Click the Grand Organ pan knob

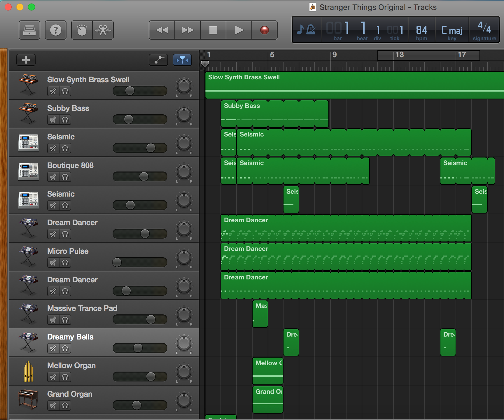184,400
